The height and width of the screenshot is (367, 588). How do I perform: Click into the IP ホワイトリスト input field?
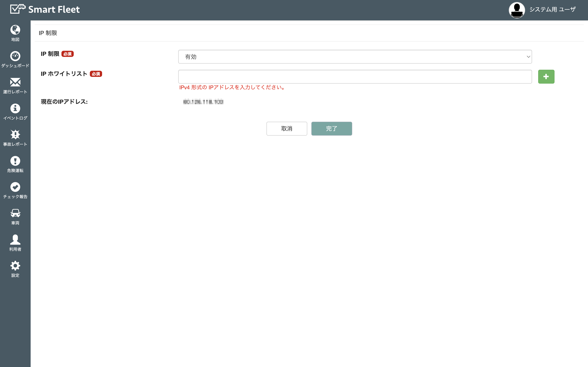[x=355, y=77]
